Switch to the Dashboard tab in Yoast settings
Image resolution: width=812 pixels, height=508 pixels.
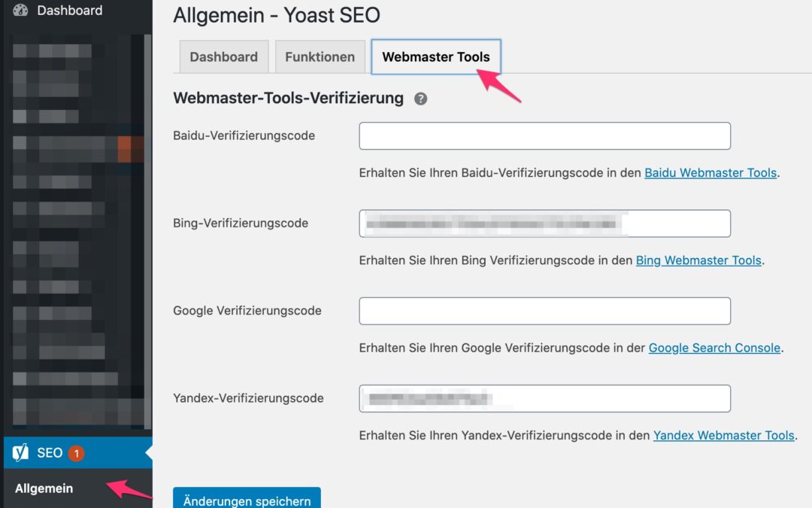coord(223,57)
